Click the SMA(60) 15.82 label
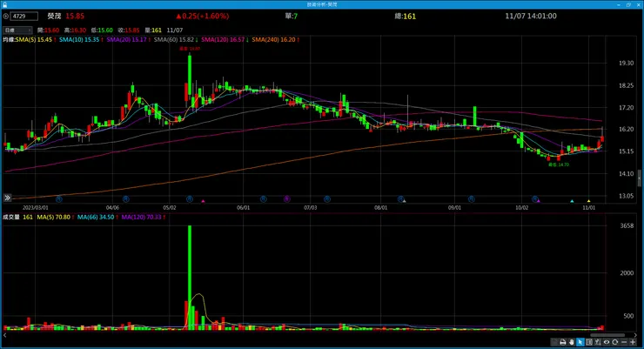 (174, 40)
